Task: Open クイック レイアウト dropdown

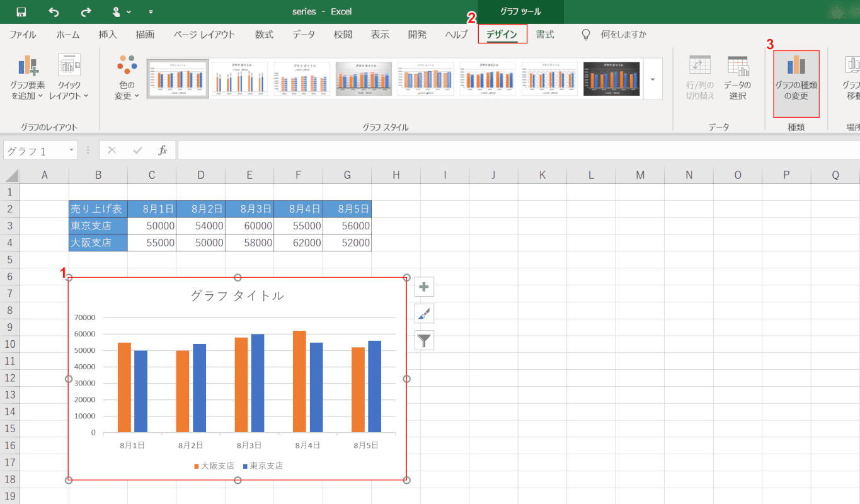Action: tap(69, 77)
